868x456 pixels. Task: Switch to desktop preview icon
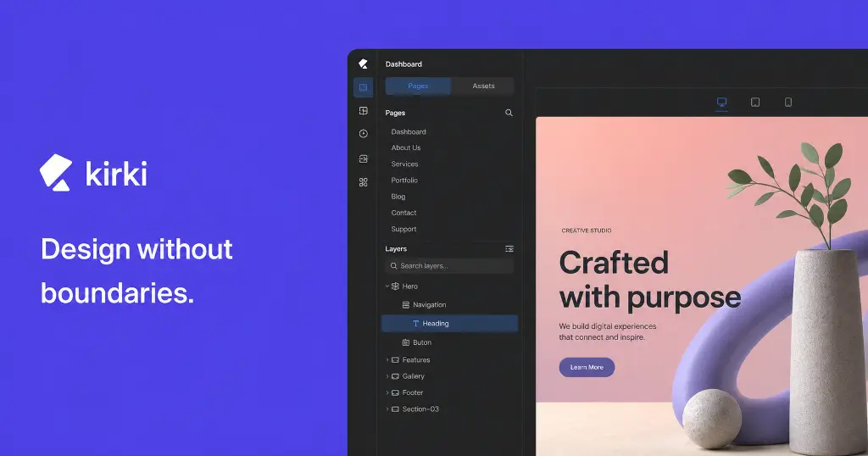[721, 102]
